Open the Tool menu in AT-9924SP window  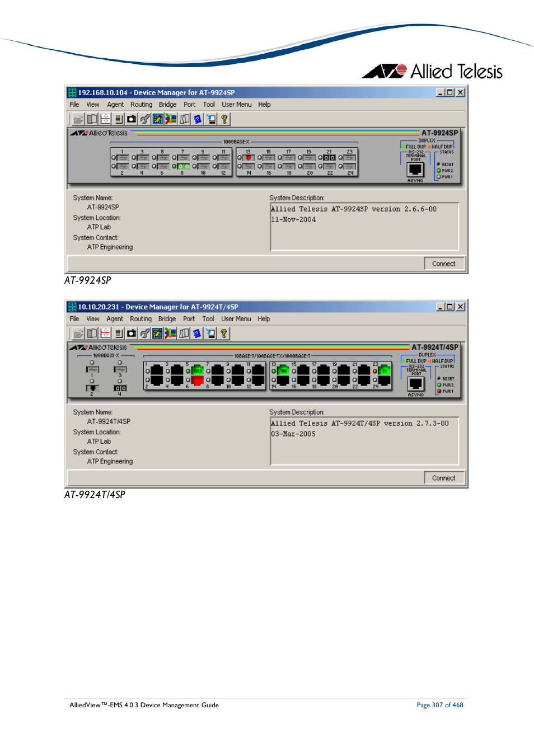point(209,105)
